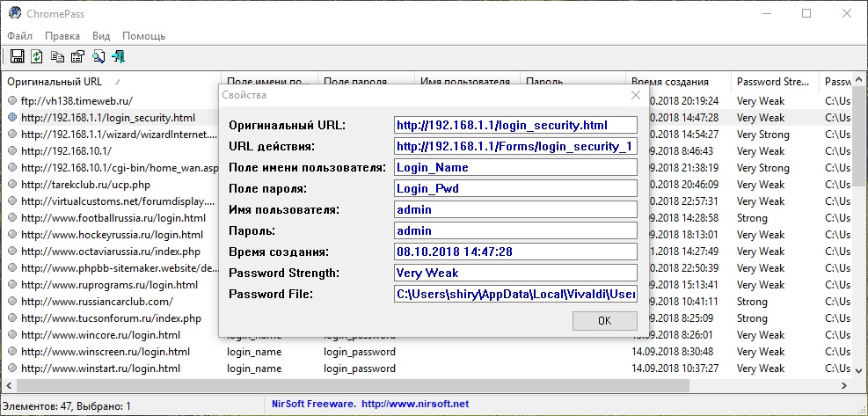Click the ChromePass app icon in title bar
Viewport: 868px width, 416px height.
(15, 12)
